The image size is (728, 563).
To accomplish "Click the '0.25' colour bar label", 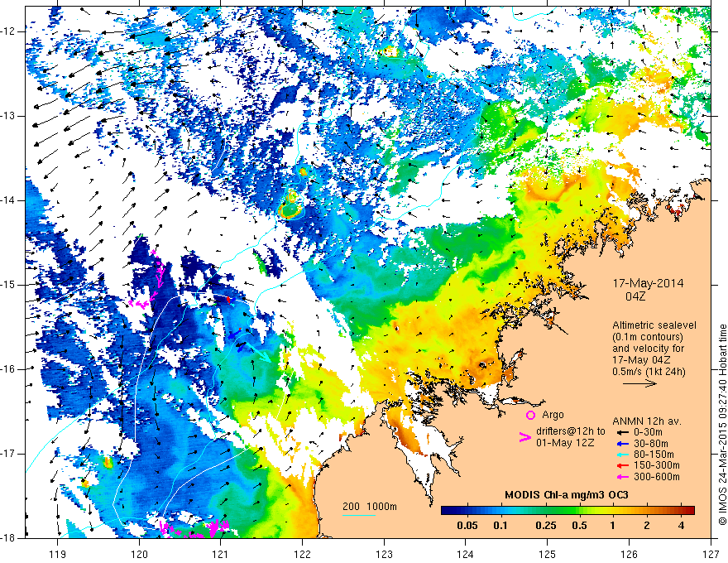I will (546, 526).
